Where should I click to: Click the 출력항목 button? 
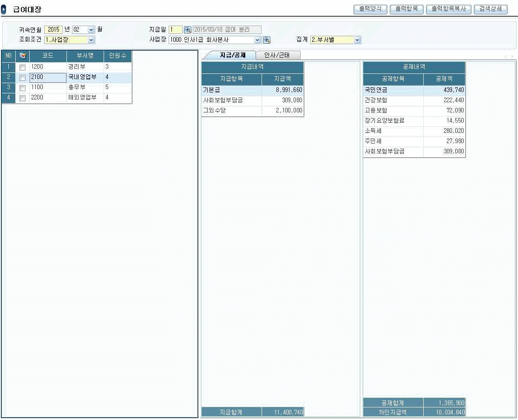pos(407,9)
